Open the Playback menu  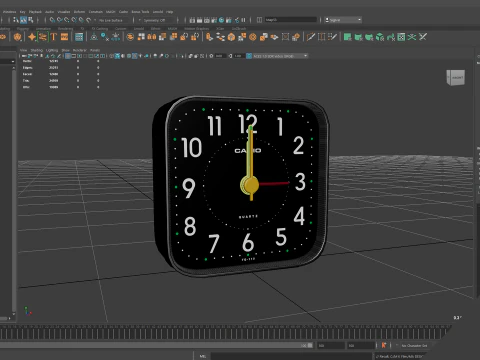coord(35,12)
